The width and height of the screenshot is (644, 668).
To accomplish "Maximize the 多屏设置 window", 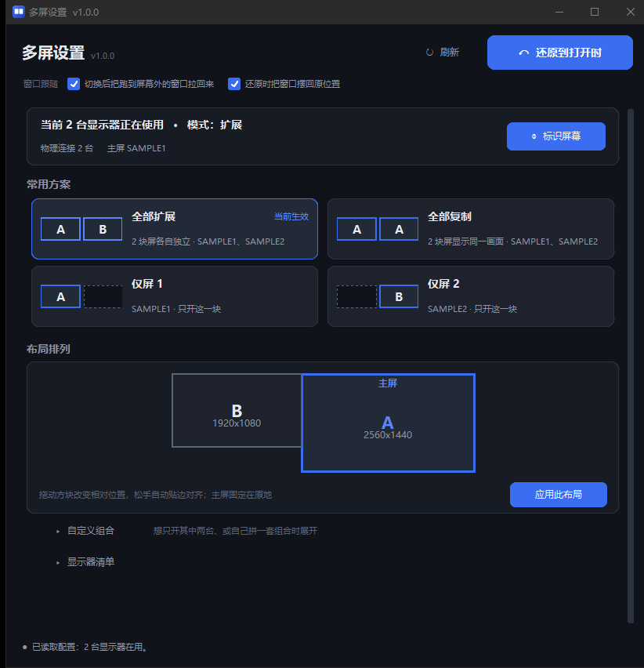I will click(595, 12).
